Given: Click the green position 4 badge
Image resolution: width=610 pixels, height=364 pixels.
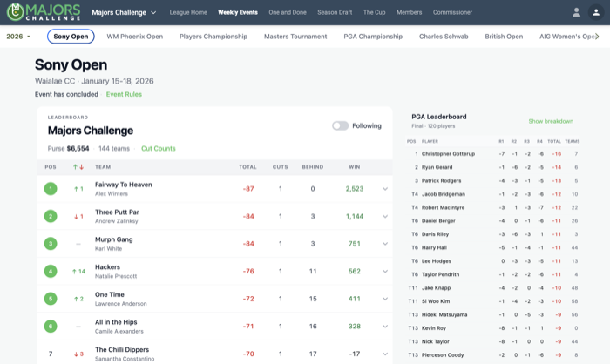Looking at the screenshot, I should point(51,271).
